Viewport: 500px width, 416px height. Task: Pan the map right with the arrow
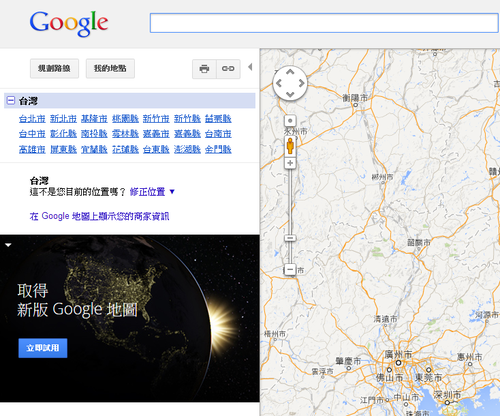pyautogui.click(x=301, y=83)
